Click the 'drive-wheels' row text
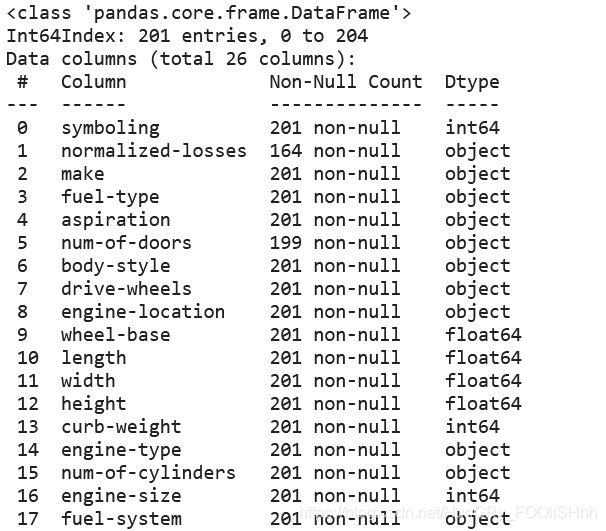Screen dimensions: 606x531 point(126,289)
